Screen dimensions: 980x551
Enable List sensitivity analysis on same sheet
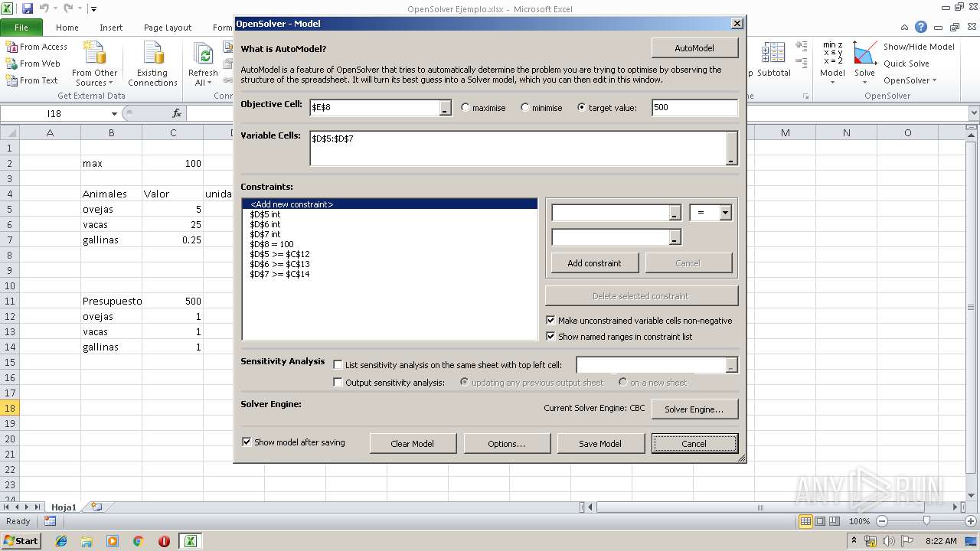click(x=338, y=365)
